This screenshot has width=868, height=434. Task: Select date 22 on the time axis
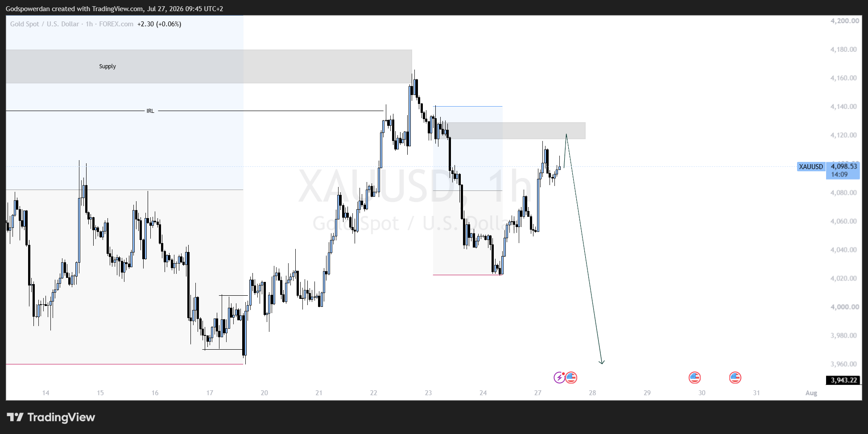click(373, 393)
